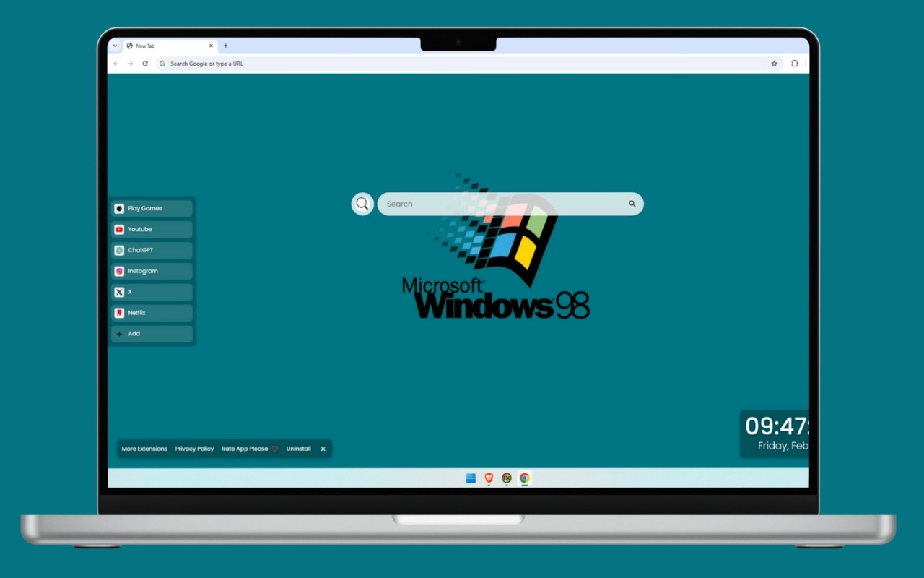Open Privacy Policy link
924x578 pixels.
[x=194, y=449]
